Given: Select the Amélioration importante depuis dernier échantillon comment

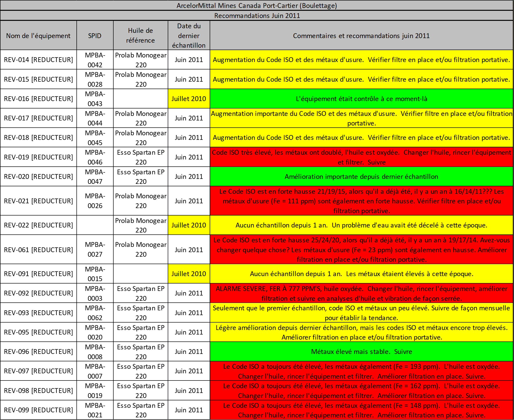Looking at the screenshot, I should click(x=361, y=176).
